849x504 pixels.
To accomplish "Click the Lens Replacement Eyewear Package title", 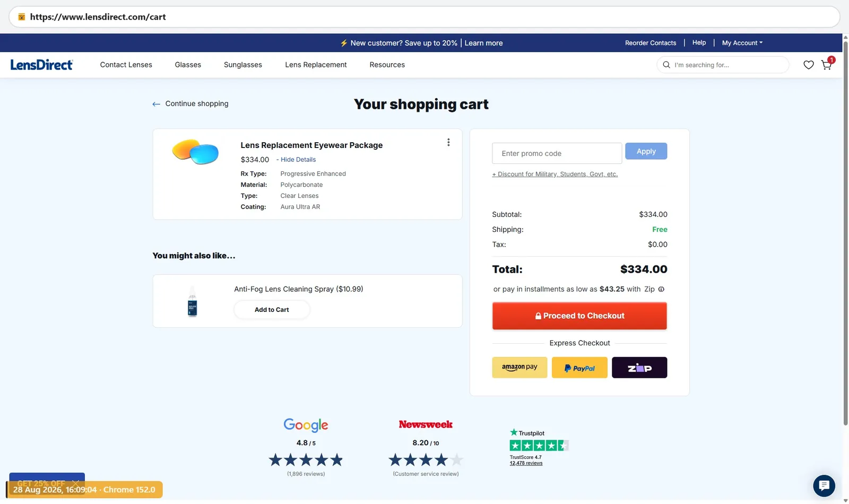I will [311, 145].
